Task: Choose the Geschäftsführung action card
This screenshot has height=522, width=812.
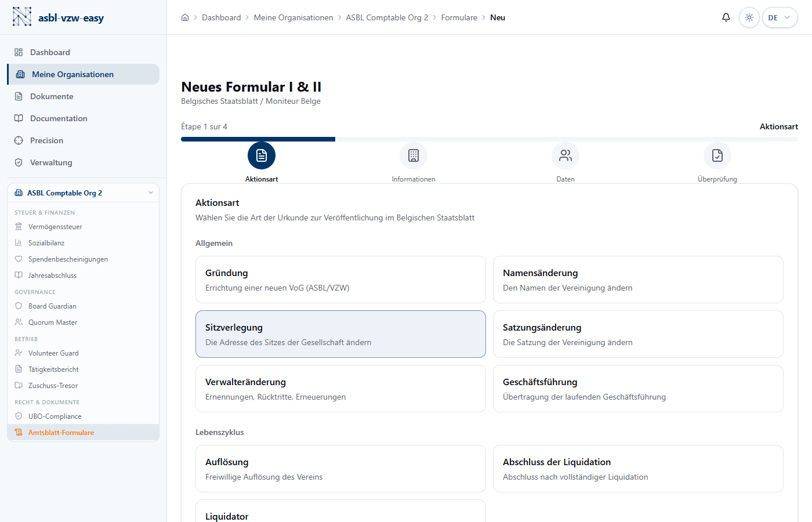Action: [638, 389]
